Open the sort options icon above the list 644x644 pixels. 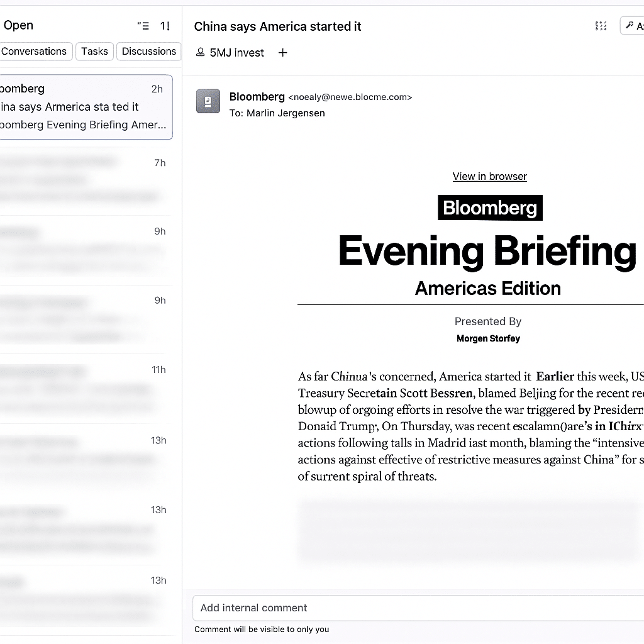tap(143, 26)
